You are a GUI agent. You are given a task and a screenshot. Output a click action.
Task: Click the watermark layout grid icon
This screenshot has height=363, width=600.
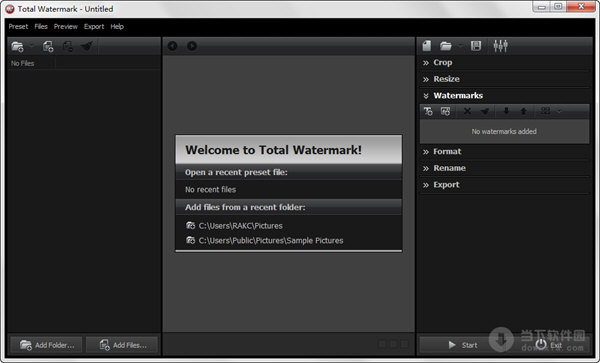[545, 111]
